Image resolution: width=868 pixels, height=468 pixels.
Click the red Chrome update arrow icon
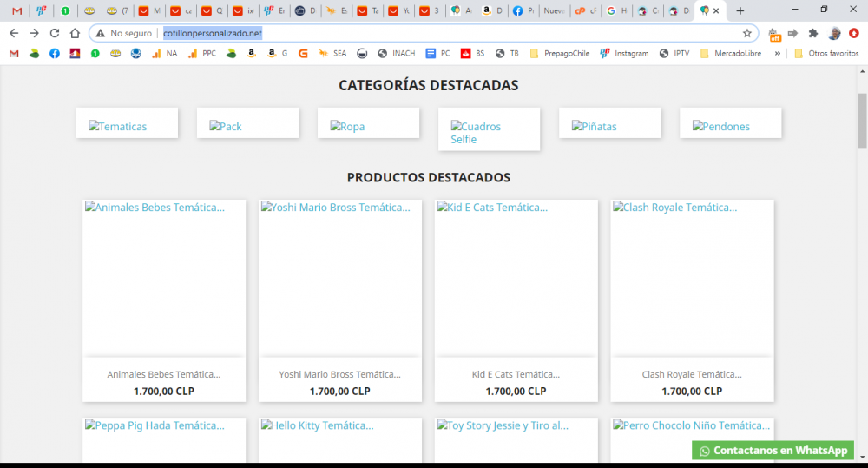[x=854, y=33]
